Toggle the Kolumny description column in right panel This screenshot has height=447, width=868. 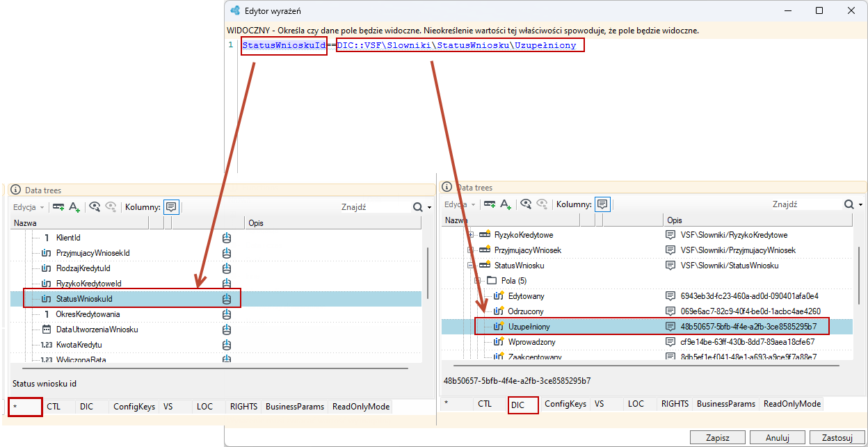[x=602, y=204]
